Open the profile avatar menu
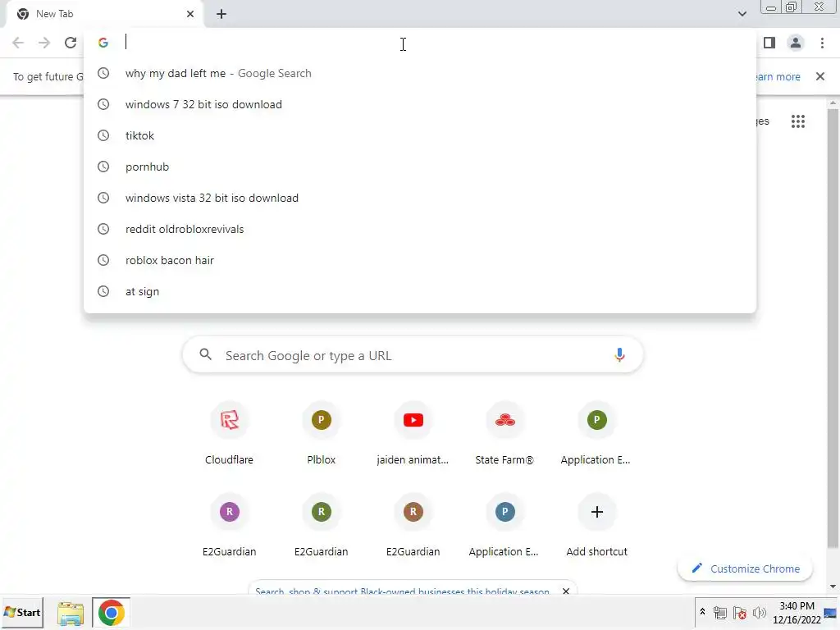The height and width of the screenshot is (630, 840). (796, 43)
